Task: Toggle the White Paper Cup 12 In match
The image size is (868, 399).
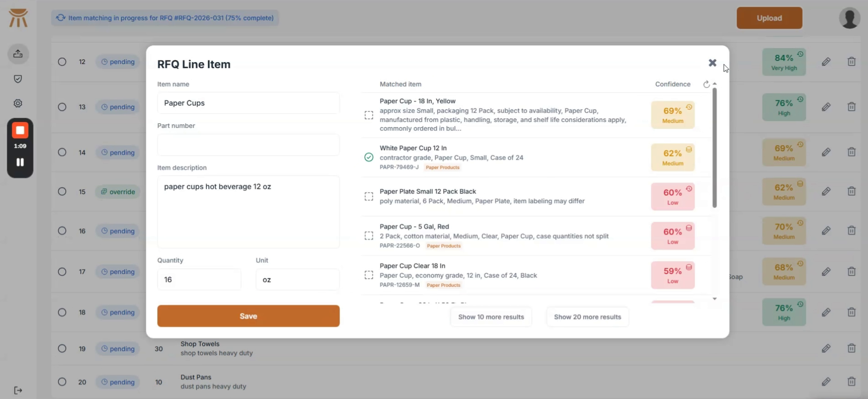Action: click(369, 157)
